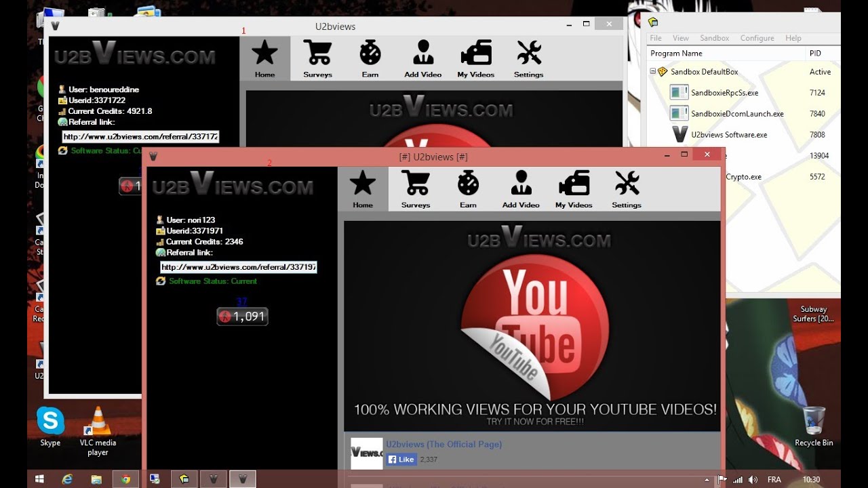Open File Explorer from the taskbar
868x488 pixels.
pos(96,479)
